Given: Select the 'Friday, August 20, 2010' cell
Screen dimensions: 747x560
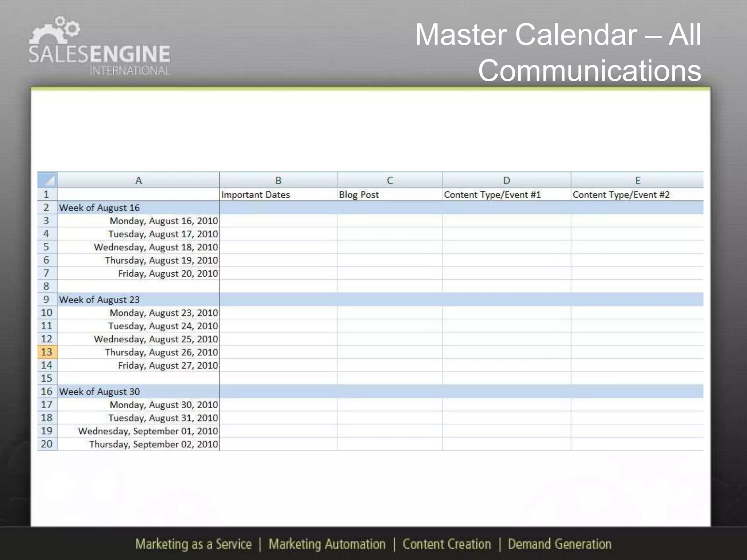Looking at the screenshot, I should (x=139, y=273).
